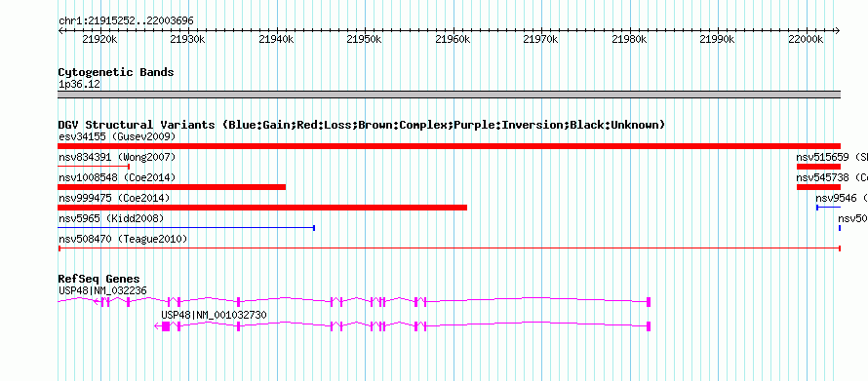
Task: Click the large terminal exon of USP48 NM_001032730
Action: (166, 326)
